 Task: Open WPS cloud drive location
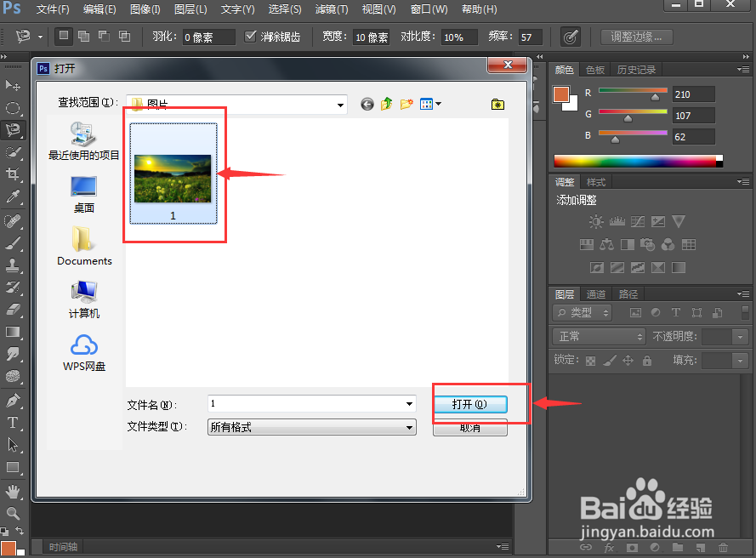tap(84, 352)
